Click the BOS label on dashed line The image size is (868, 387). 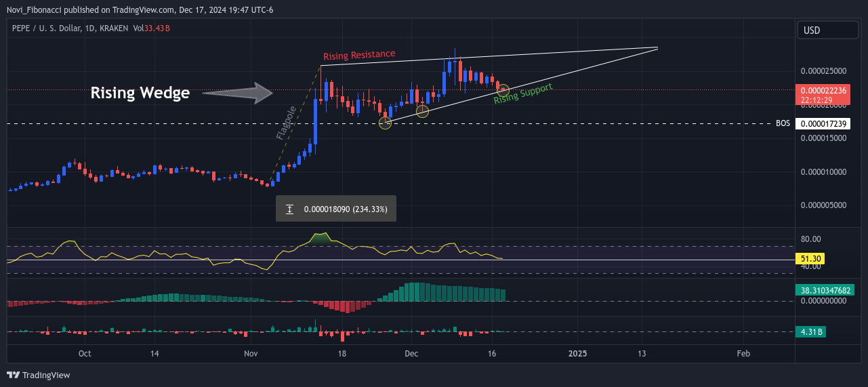click(783, 123)
